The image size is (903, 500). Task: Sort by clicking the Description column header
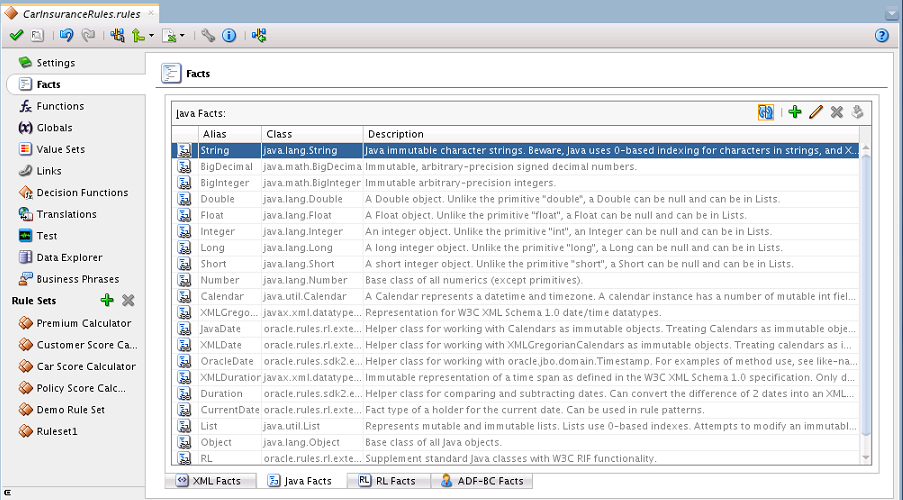[396, 134]
